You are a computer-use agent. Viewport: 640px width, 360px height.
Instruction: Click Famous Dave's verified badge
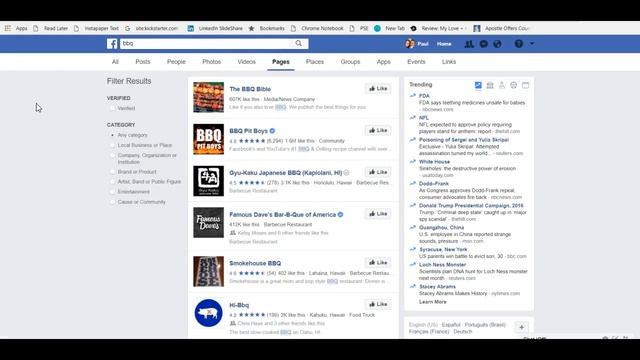pos(340,214)
